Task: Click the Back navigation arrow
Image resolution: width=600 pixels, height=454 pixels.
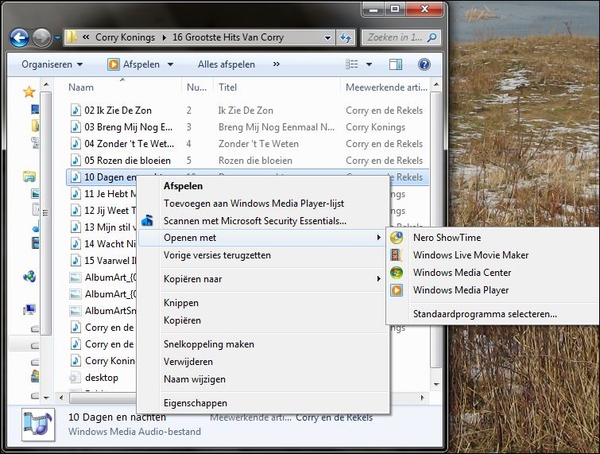Action: pyautogui.click(x=19, y=38)
